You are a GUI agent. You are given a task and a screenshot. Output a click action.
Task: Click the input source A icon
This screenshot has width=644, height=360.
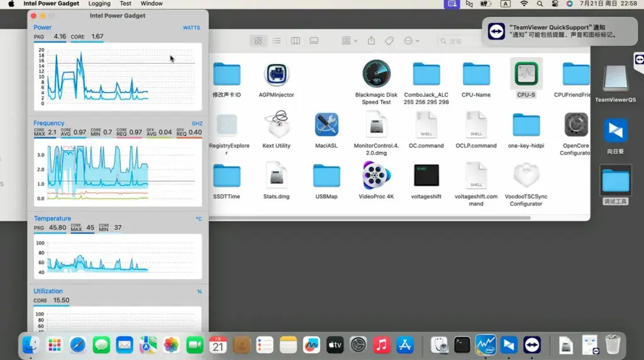coord(505,4)
